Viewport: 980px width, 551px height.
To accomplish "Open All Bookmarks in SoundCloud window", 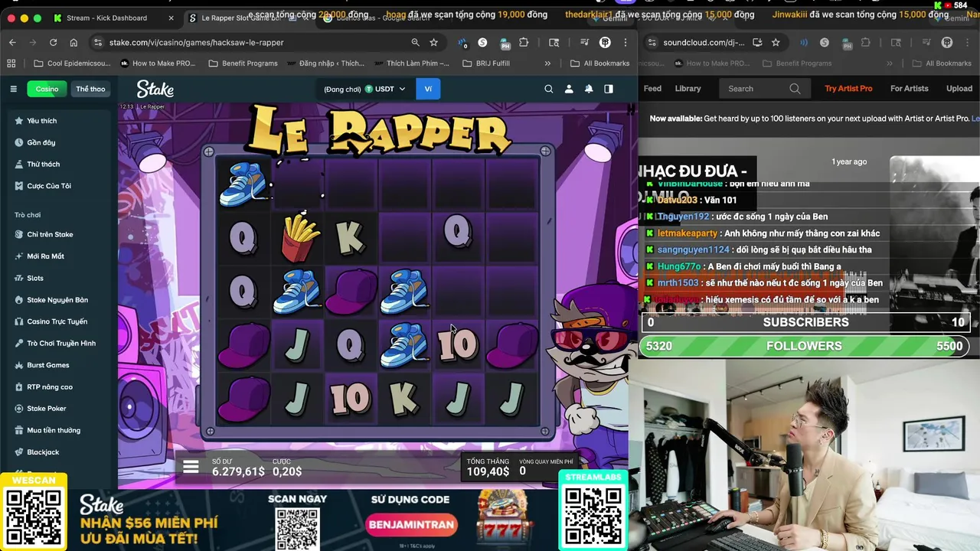I will tap(942, 64).
